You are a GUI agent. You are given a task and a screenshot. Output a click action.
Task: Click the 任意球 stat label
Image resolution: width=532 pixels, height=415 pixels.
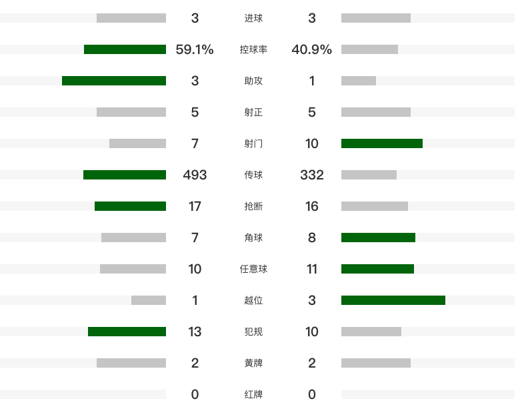point(253,269)
